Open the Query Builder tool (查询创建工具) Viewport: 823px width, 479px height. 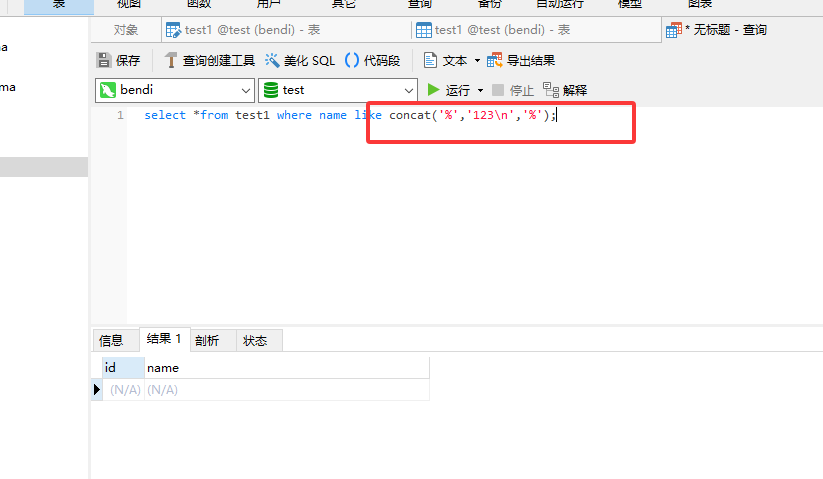tap(209, 60)
